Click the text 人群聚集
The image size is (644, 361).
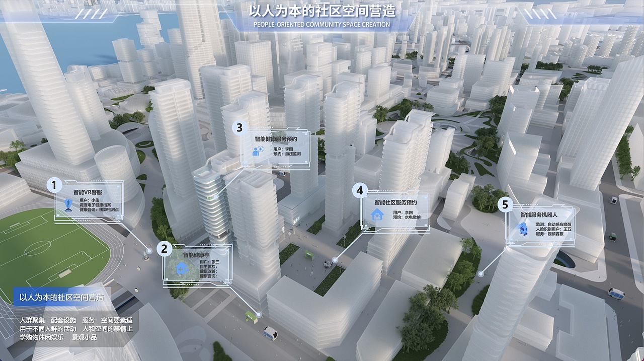coord(32,320)
